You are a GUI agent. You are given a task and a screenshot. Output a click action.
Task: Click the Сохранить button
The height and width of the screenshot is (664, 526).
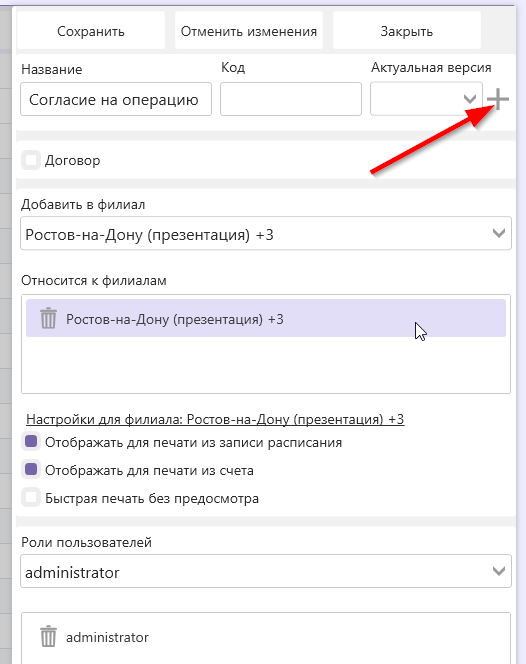coord(91,31)
